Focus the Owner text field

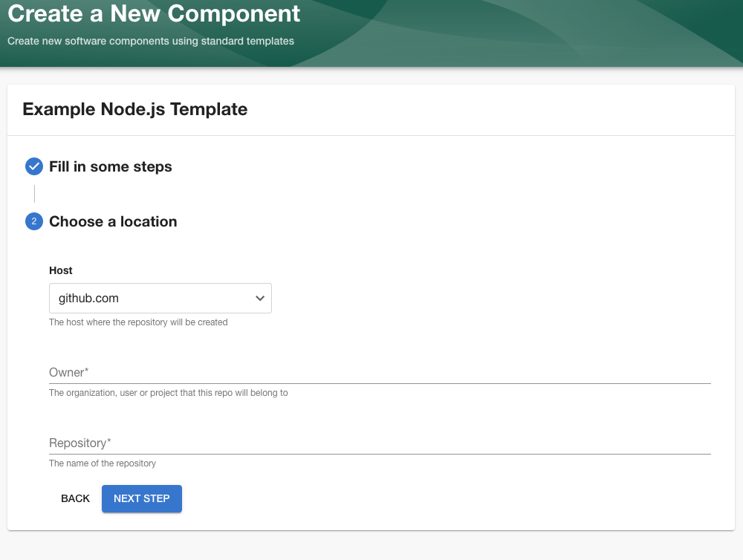(x=380, y=372)
